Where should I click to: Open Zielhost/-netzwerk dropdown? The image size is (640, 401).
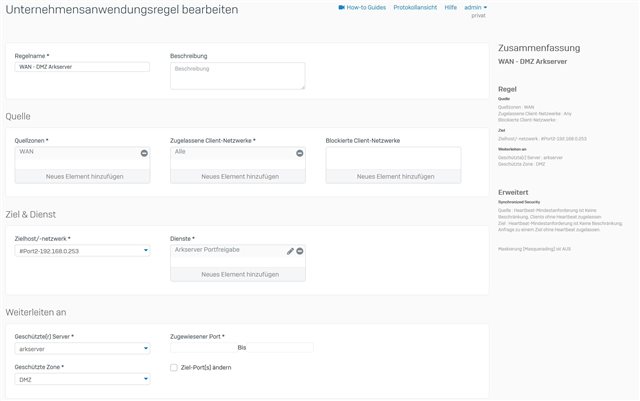click(82, 251)
